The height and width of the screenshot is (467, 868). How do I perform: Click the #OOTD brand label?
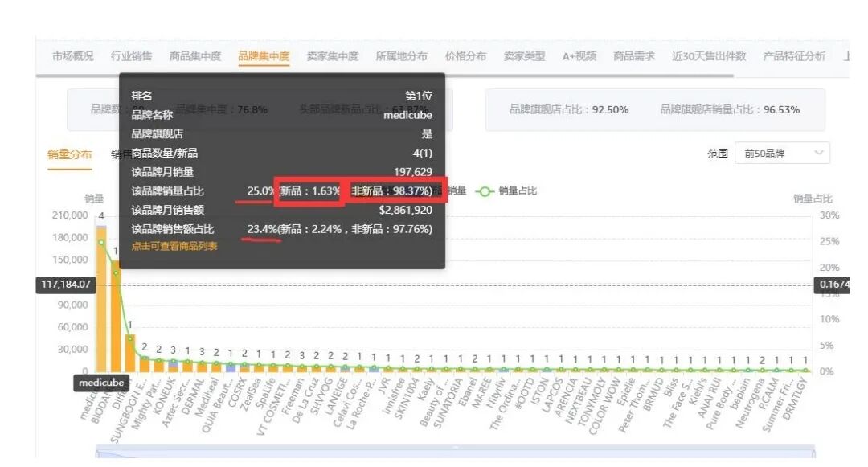(x=524, y=393)
